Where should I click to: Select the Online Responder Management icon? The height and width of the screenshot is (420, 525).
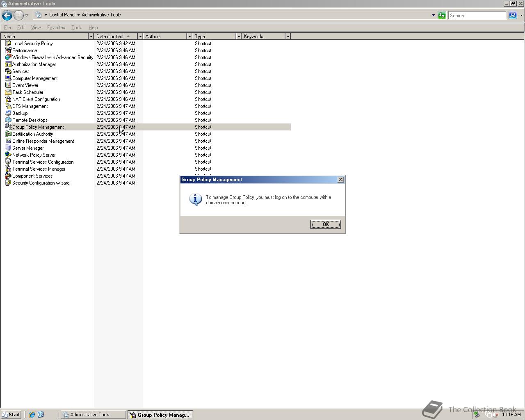tap(8, 141)
